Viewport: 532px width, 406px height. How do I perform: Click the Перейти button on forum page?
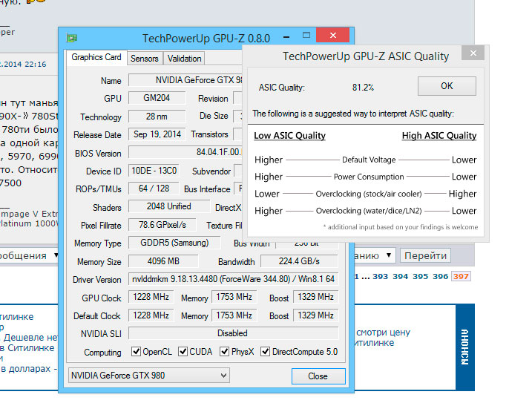[x=425, y=255]
